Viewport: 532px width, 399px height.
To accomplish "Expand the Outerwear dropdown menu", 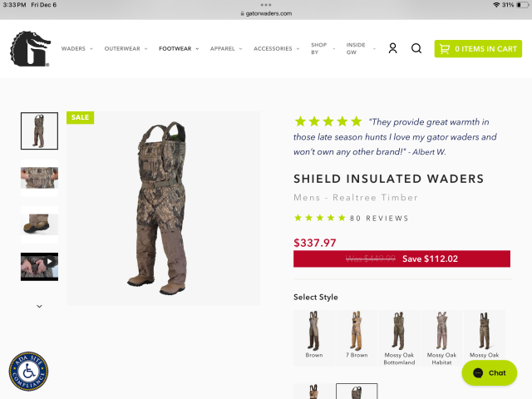I will 126,49.
